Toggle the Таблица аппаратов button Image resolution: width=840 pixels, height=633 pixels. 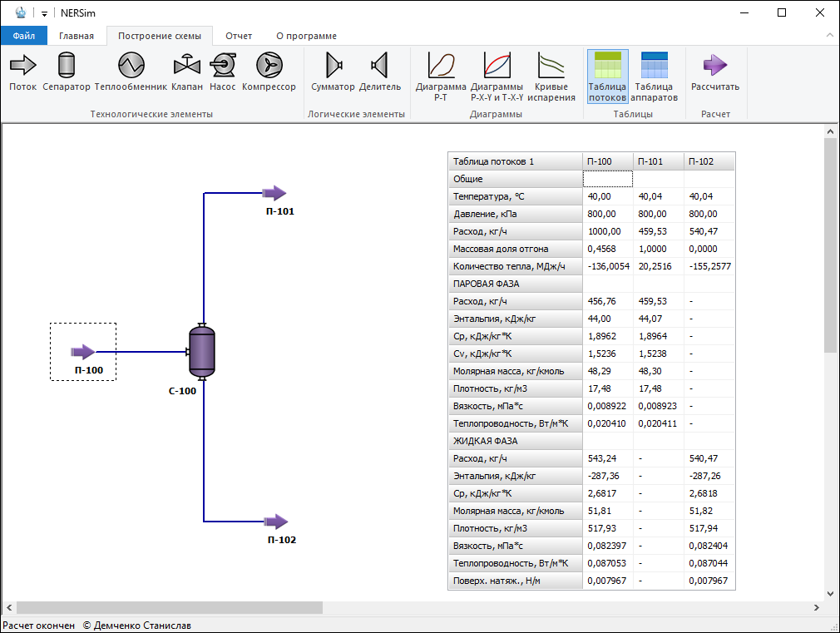pos(655,77)
